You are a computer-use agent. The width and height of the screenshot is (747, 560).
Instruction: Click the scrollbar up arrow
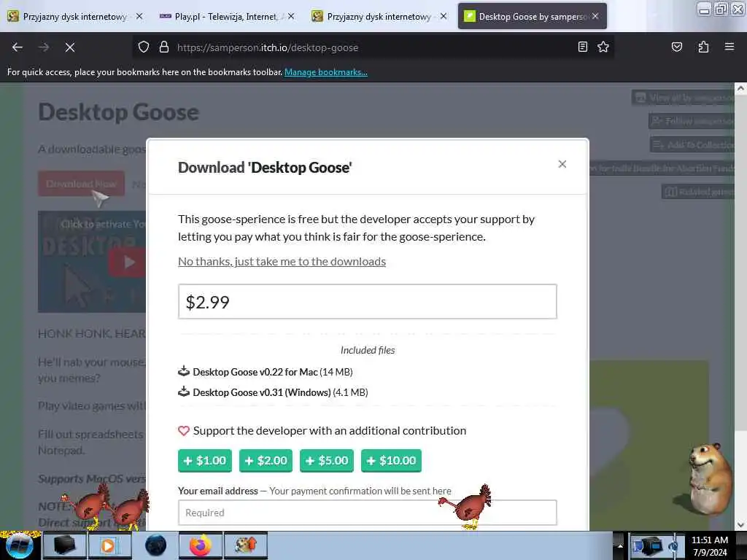[x=740, y=88]
